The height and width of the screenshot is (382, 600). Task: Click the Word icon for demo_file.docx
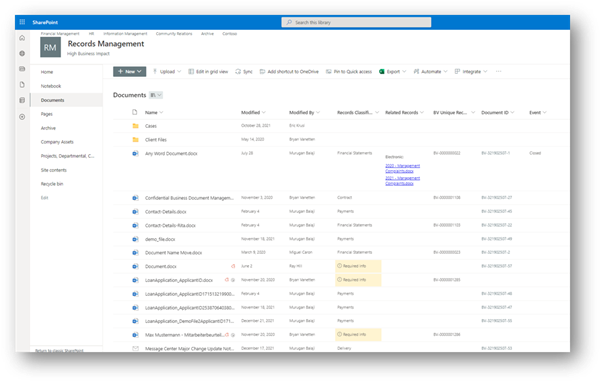point(135,239)
